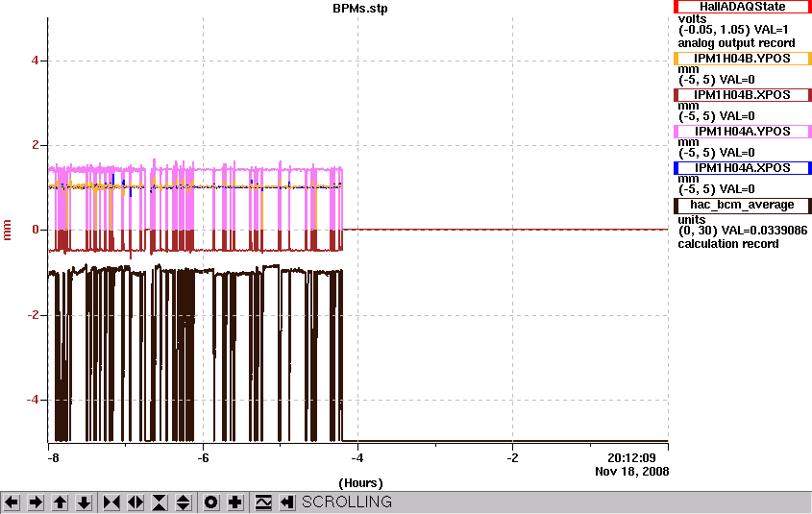Select the hac_bcm_average curve legend

click(x=742, y=205)
